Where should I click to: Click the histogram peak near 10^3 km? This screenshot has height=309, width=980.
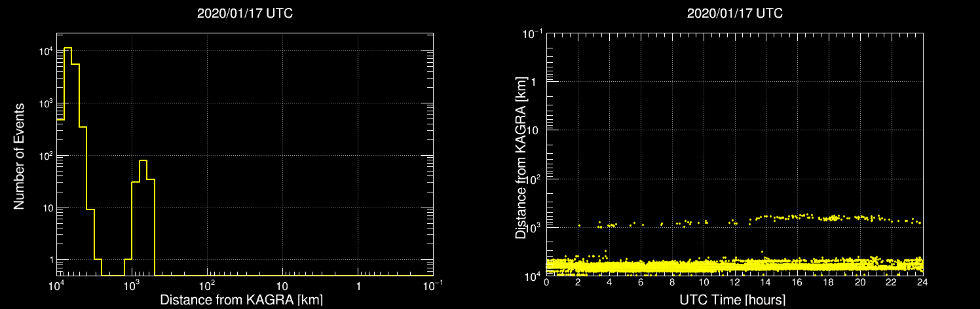coord(143,217)
